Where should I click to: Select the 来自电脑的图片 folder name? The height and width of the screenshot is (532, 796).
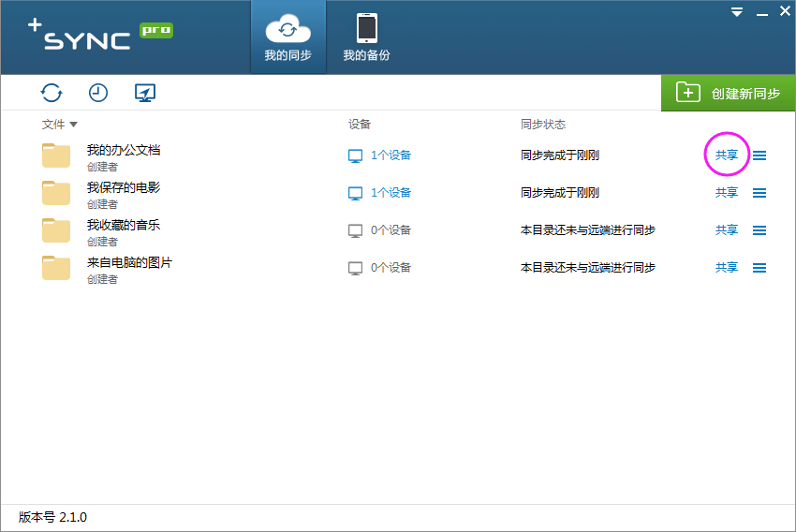[129, 262]
